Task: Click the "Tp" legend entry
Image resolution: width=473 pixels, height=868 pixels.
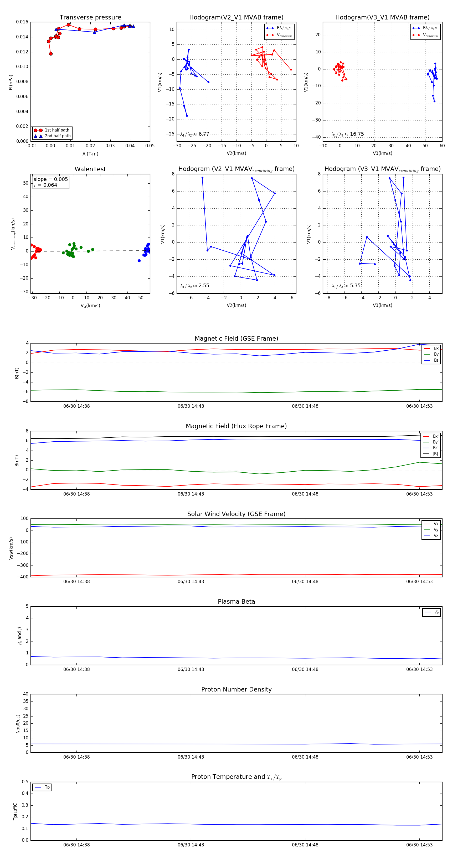Action: coord(42,787)
